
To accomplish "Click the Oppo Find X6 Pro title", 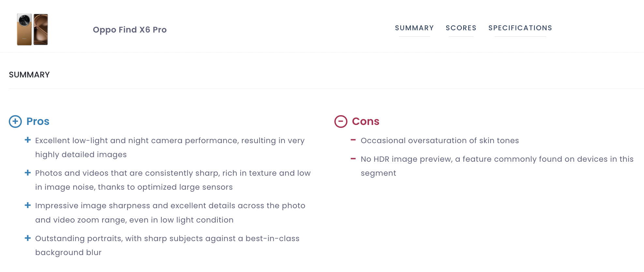I will (x=130, y=30).
